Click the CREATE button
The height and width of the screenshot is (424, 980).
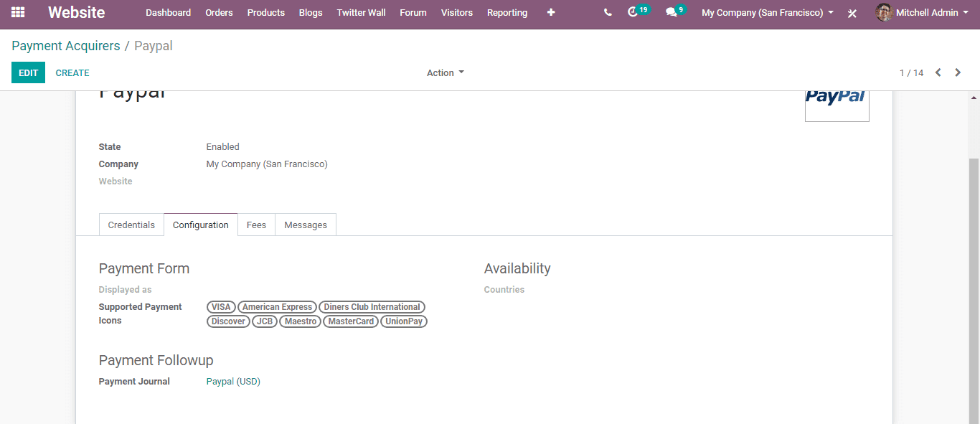(72, 72)
